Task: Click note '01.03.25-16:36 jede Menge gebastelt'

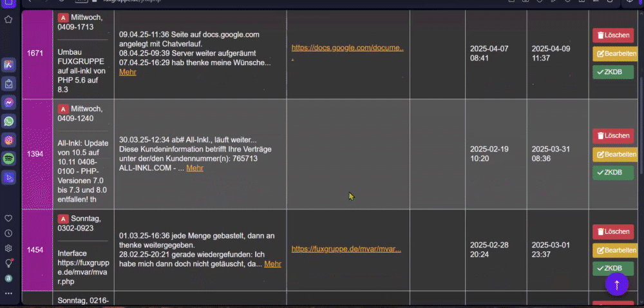Action: click(x=196, y=240)
